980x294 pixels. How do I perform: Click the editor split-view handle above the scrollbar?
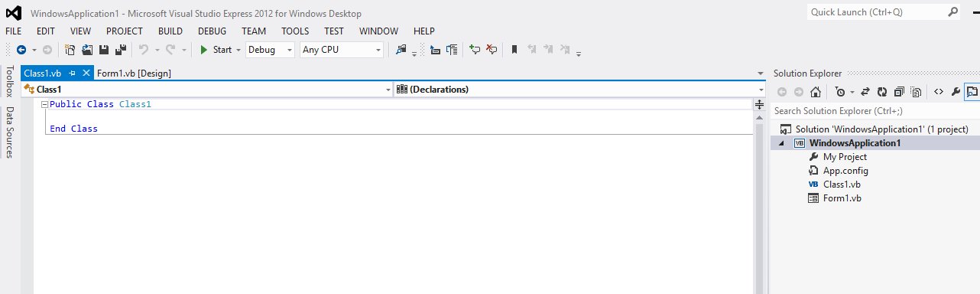point(759,105)
